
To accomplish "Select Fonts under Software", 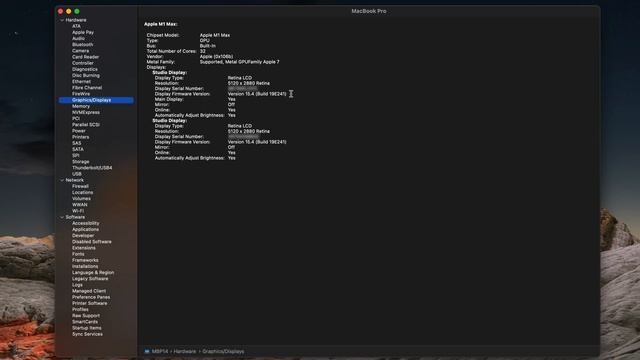I will (78, 254).
